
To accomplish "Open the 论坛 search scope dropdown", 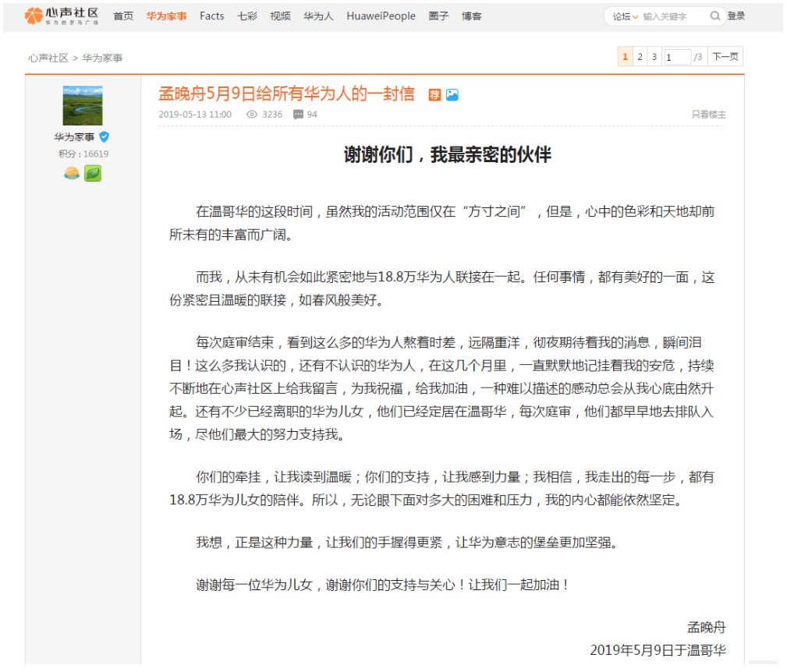I will [x=626, y=16].
